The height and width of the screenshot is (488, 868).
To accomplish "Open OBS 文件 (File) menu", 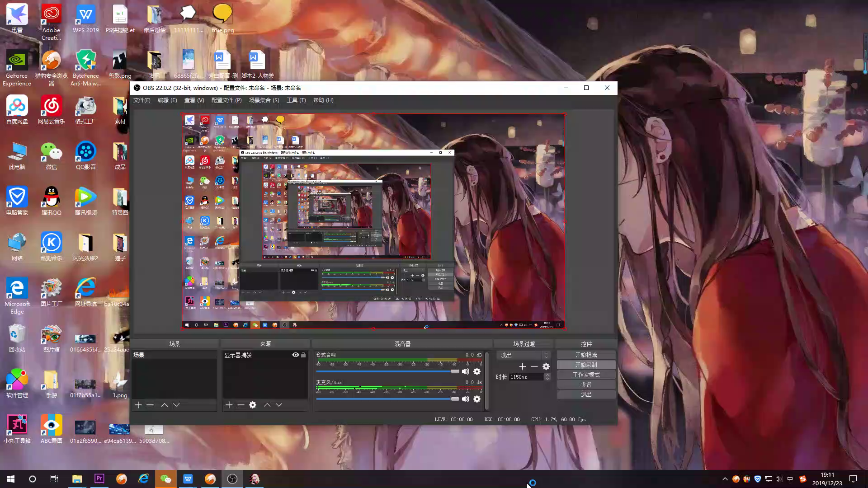I will [142, 99].
